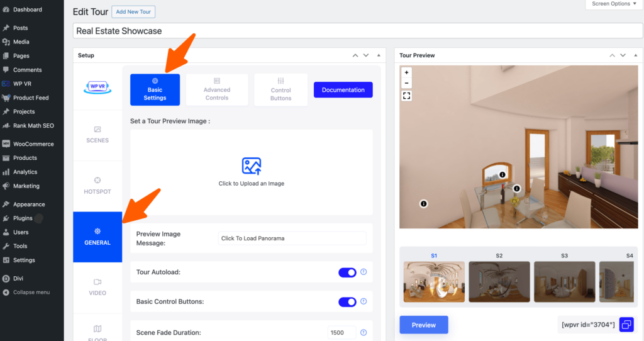Viewport: 644px width, 341px height.
Task: Select the General tab
Action: [x=97, y=237]
